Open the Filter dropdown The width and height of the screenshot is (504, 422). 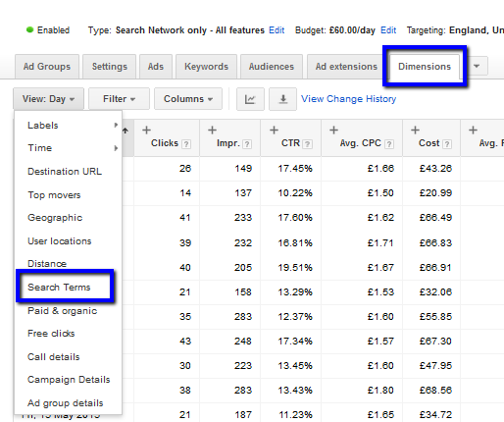point(119,99)
